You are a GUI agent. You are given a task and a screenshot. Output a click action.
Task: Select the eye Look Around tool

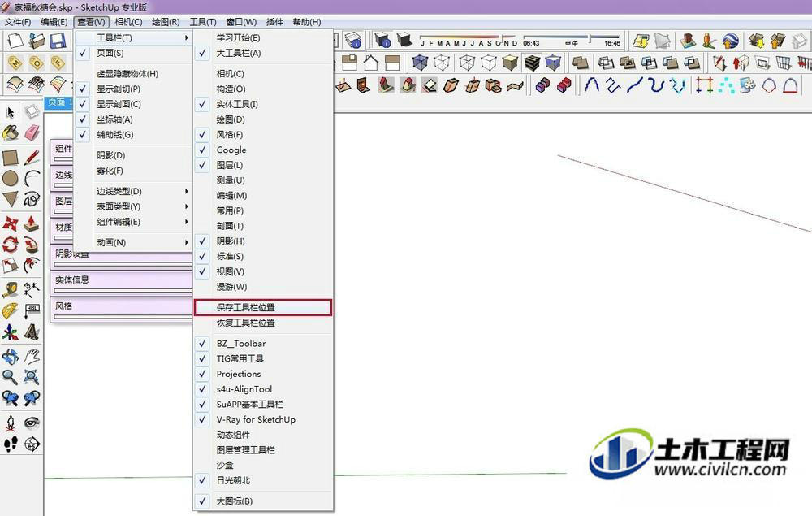32,423
